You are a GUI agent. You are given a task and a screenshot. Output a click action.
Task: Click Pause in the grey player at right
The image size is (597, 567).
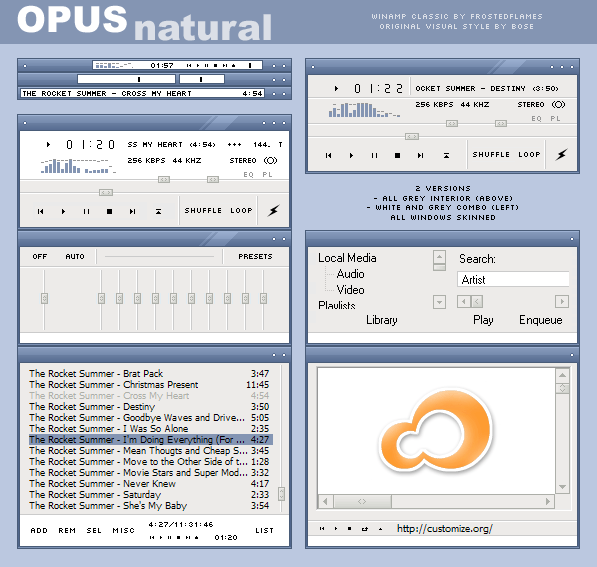pos(374,155)
